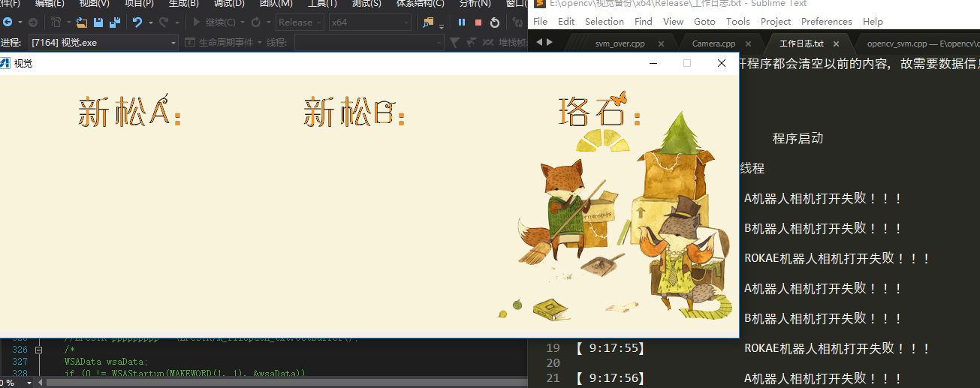Click the Redo icon in Visual Studio
This screenshot has height=388, width=980.
163,23
